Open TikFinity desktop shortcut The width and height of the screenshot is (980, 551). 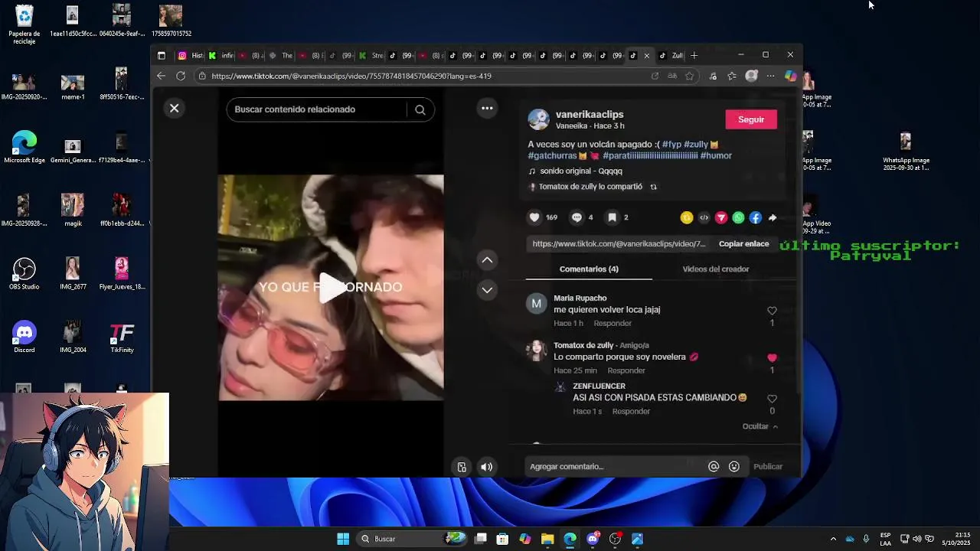[x=122, y=337]
